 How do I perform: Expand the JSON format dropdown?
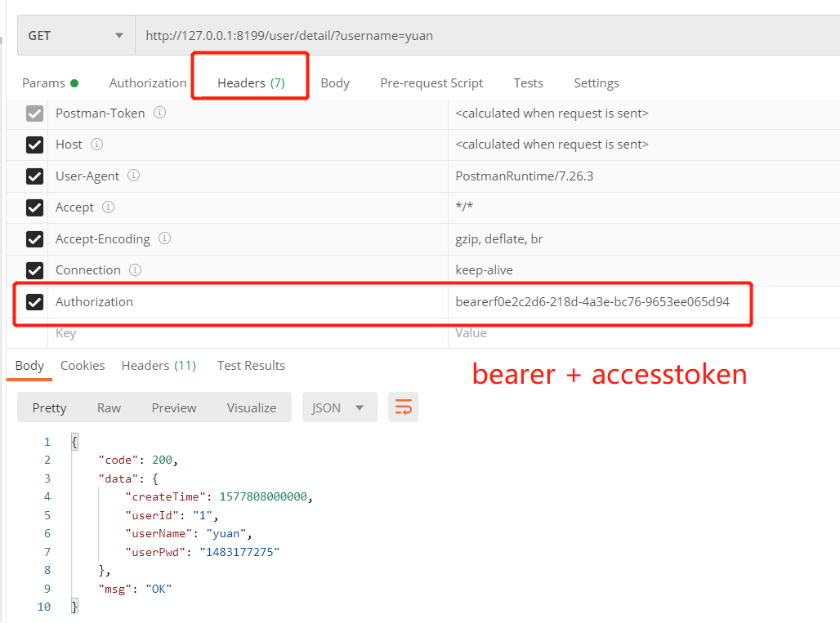[339, 407]
